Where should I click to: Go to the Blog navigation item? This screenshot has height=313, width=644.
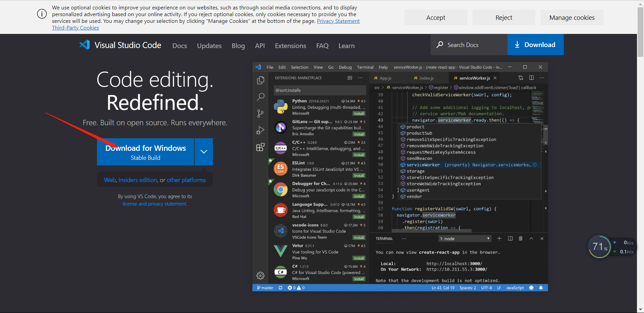pyautogui.click(x=238, y=46)
